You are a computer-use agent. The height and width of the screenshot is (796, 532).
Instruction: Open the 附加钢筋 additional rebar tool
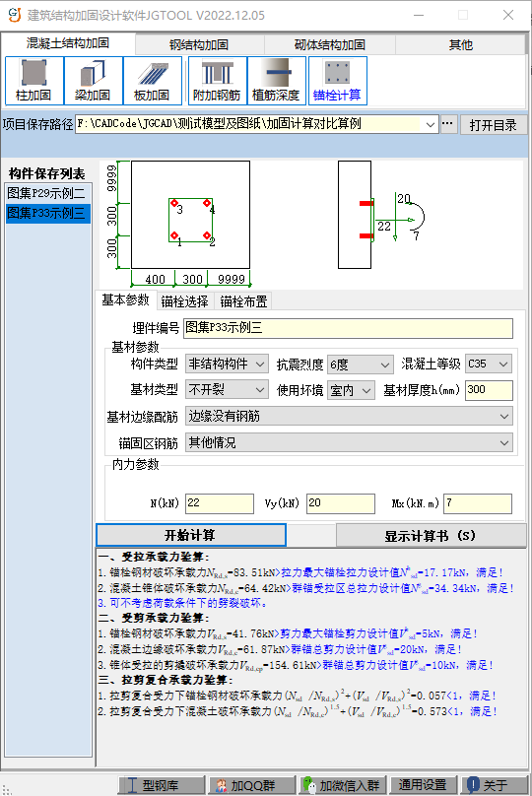218,81
